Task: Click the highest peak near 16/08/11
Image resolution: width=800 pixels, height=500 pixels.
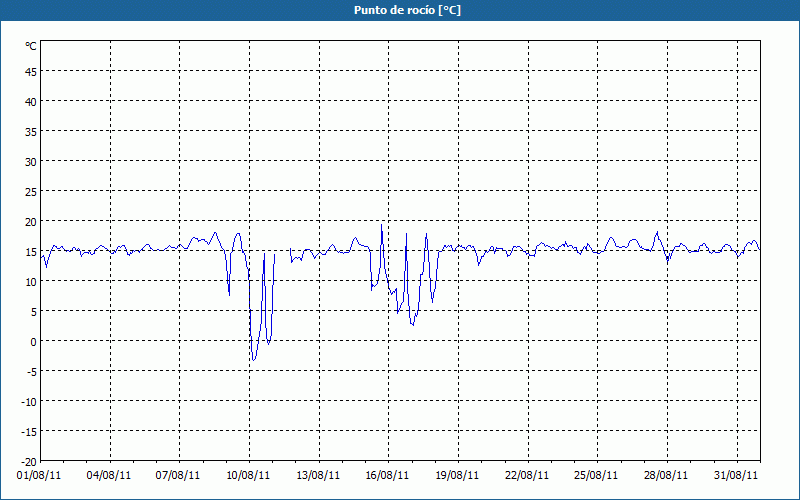Action: point(381,225)
